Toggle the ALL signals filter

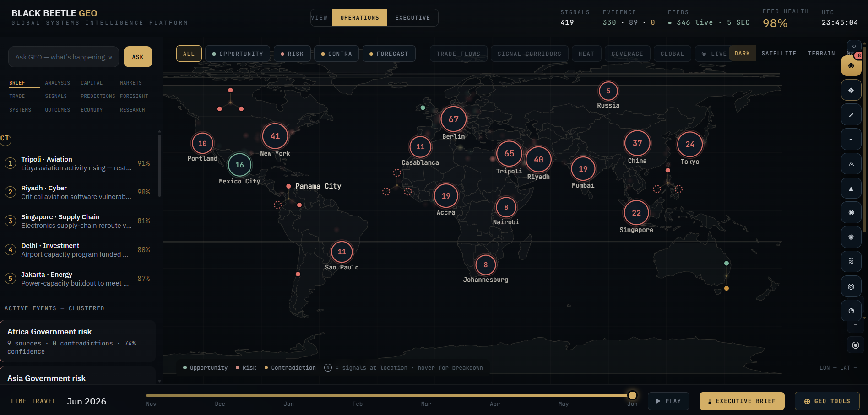(189, 54)
